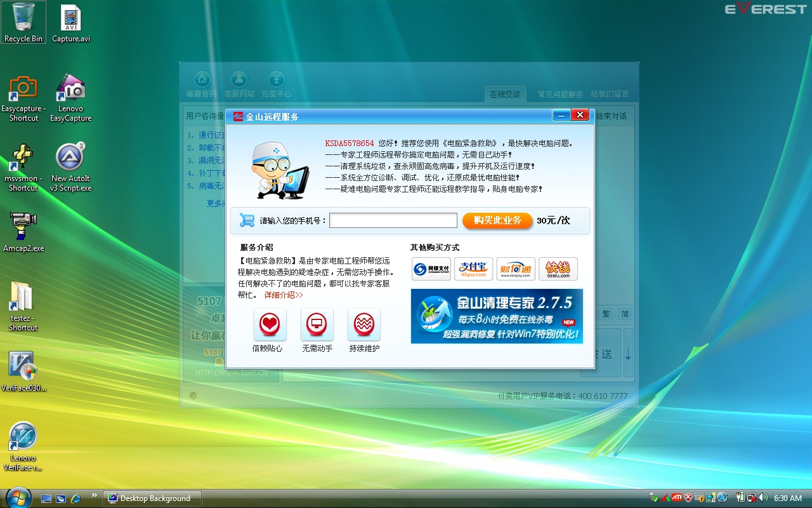The width and height of the screenshot is (812, 508).
Task: Click the taskbar clock showing 6:30 AM
Action: [788, 498]
